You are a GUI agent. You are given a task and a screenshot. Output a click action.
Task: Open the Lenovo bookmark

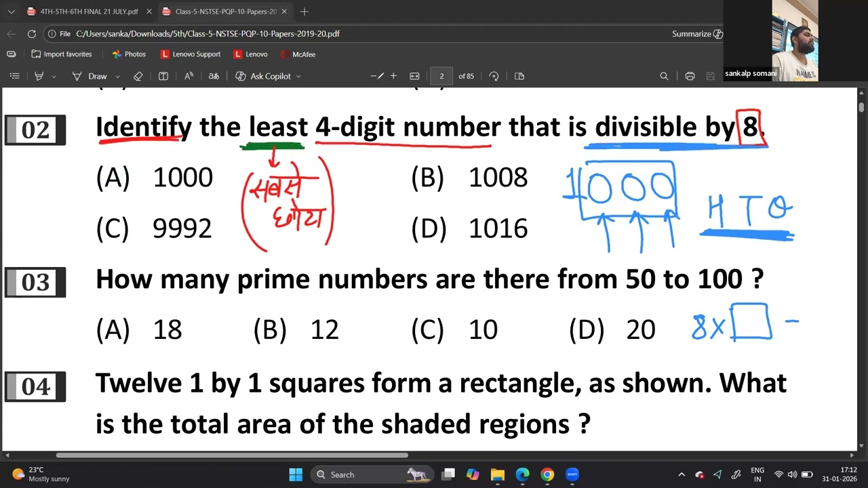tap(250, 54)
